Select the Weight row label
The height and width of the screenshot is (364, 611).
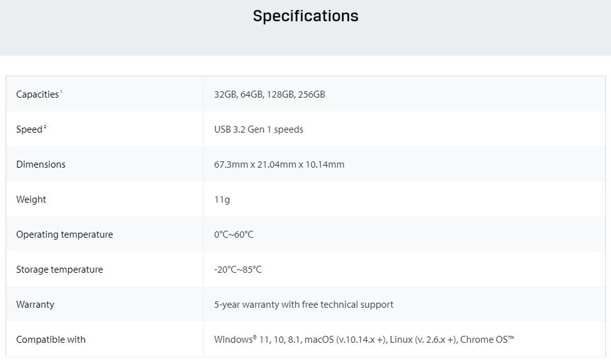[x=31, y=200]
